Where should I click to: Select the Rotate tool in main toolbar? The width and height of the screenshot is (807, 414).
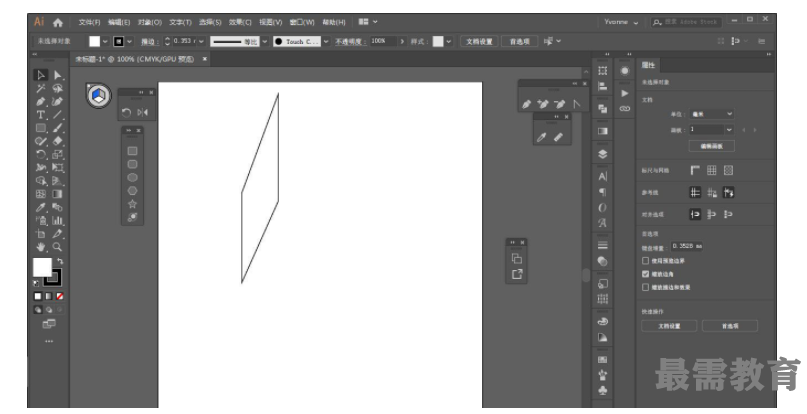pos(41,154)
